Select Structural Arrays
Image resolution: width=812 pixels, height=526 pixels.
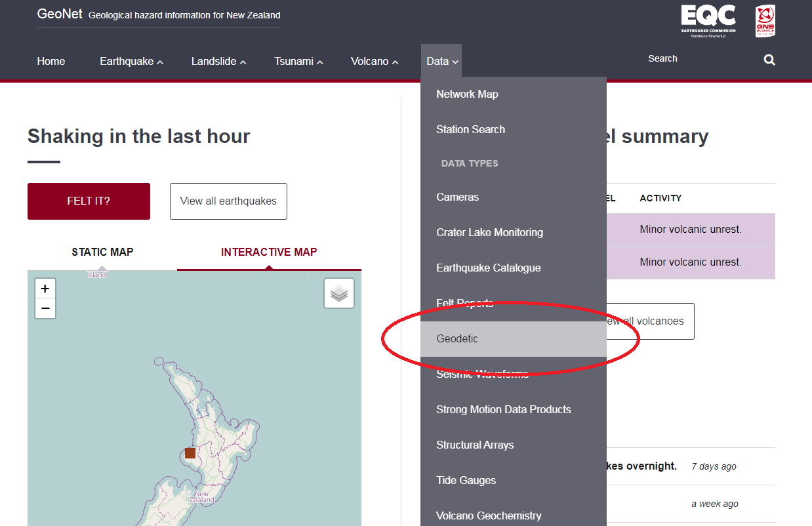[514, 445]
